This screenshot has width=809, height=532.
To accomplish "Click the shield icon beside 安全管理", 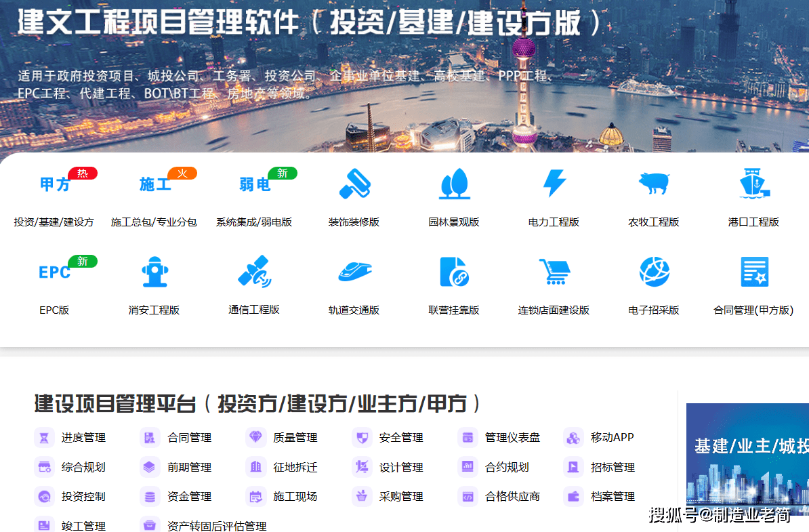I will pyautogui.click(x=362, y=438).
